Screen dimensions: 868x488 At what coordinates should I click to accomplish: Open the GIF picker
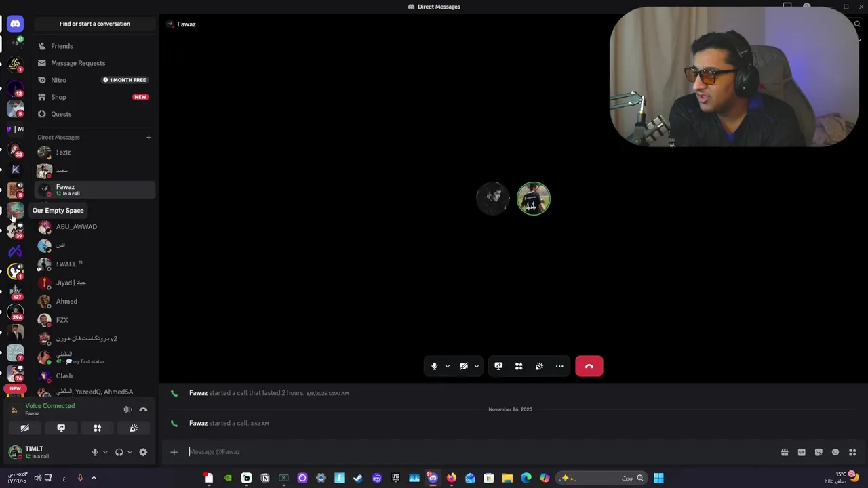(x=802, y=452)
